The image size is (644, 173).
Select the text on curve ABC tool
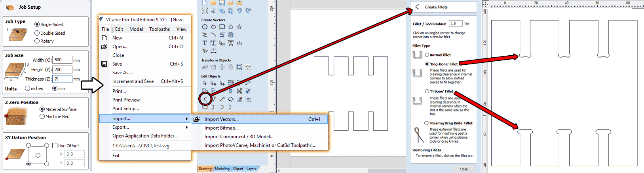point(239,43)
